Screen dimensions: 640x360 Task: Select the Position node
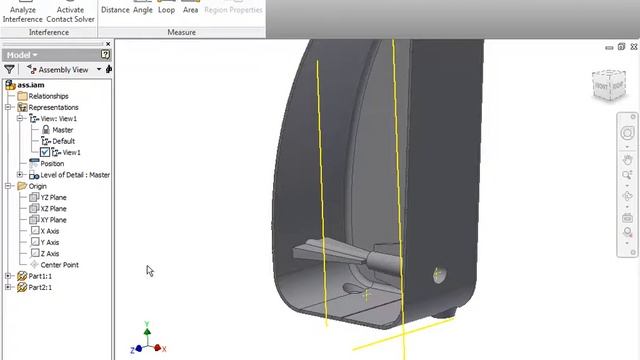(52, 164)
